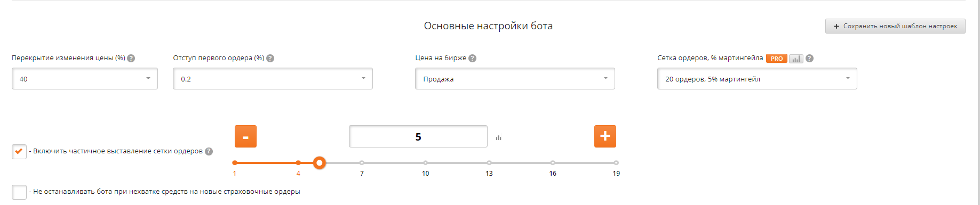Image resolution: width=980 pixels, height=205 pixels.
Task: Click help icon beside Отступ первого ордера
Action: [270, 59]
